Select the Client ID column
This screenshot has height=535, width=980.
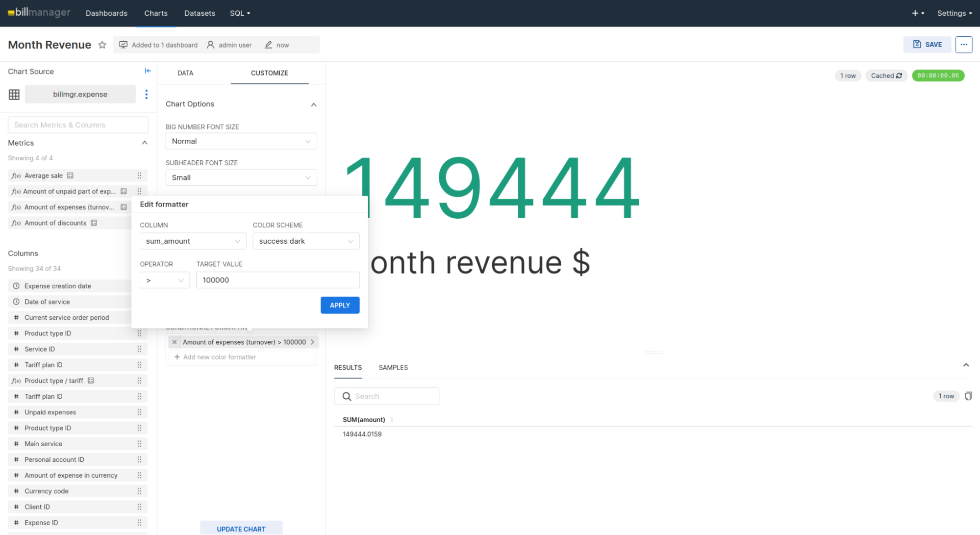click(x=78, y=507)
